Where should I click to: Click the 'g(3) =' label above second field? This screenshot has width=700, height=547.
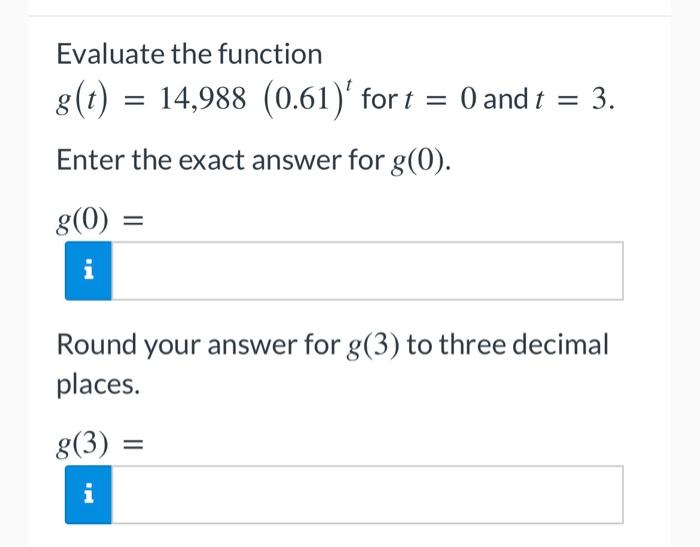(x=100, y=444)
